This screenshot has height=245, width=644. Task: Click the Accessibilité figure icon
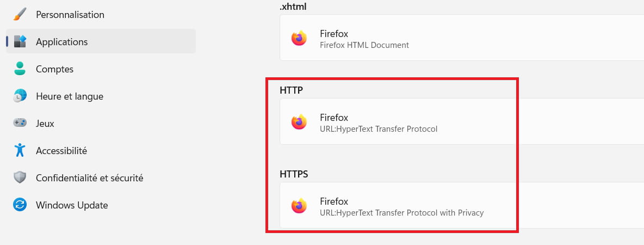(x=20, y=150)
